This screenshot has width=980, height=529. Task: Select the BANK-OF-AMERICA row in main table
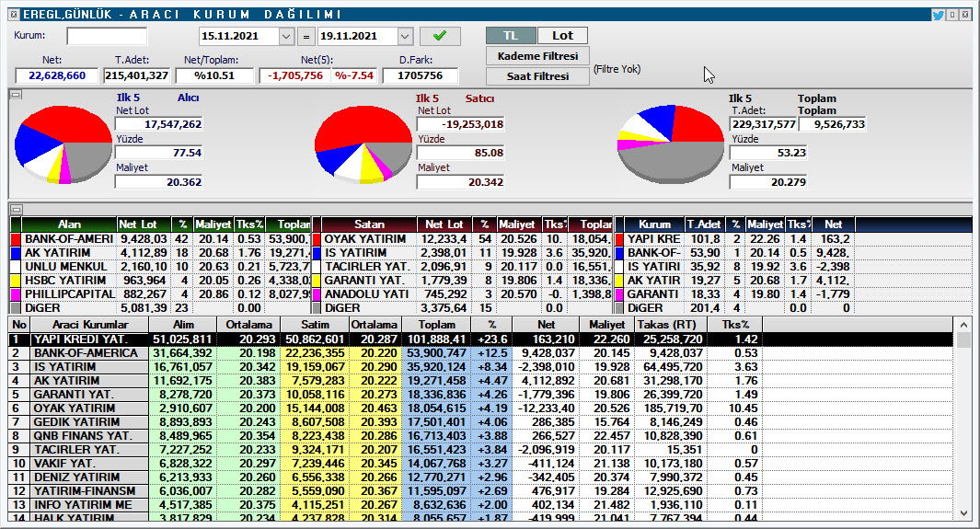tap(480, 353)
